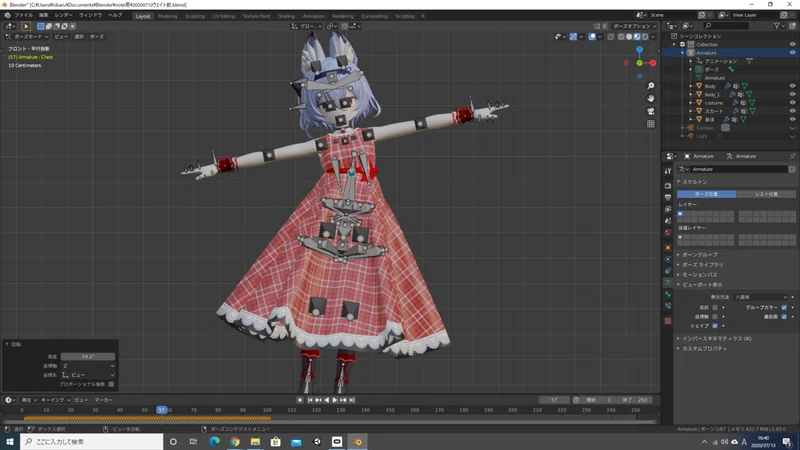Open the Output properties tab icon
800x450 pixels.
point(668,197)
